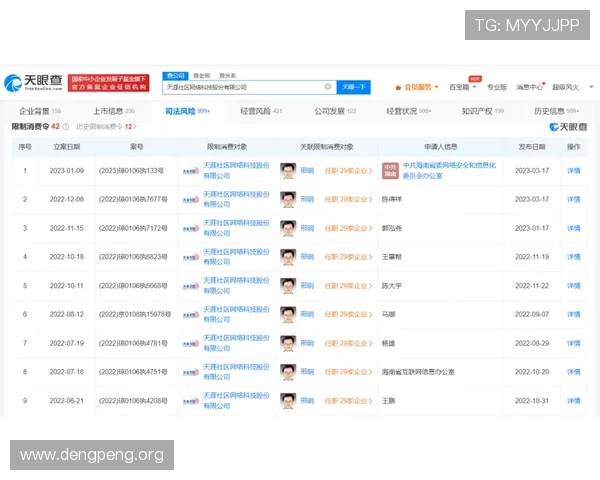Expand 任职 29家企业 in row 4
The image size is (600, 480).
348,257
